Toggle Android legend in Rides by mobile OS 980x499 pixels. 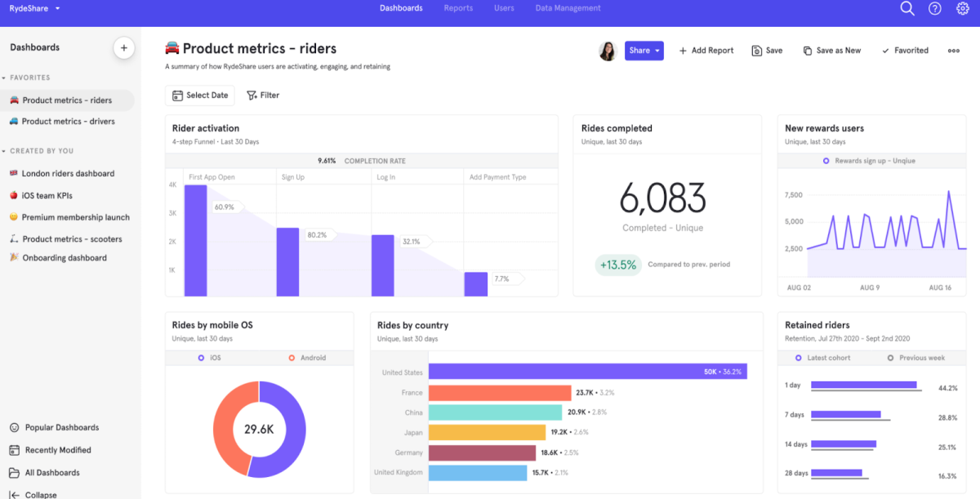point(307,358)
